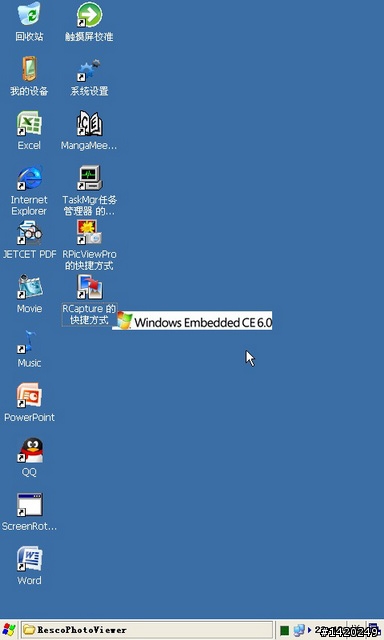384x640 pixels.
Task: Open My Device (我的设备) icon
Action: [x=29, y=69]
